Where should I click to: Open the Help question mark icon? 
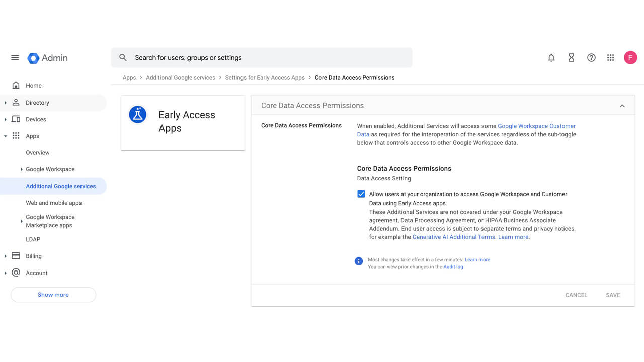point(591,57)
